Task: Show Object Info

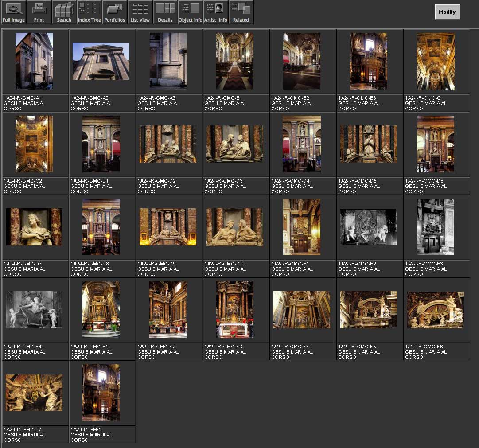Action: [191, 12]
